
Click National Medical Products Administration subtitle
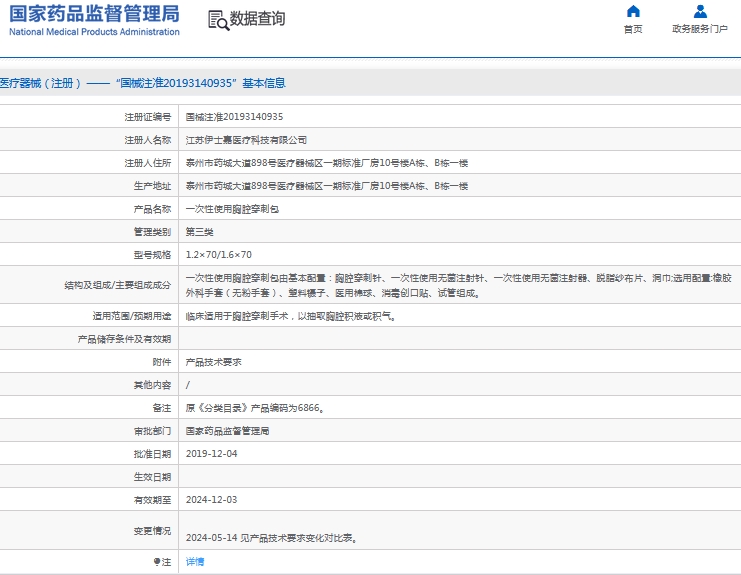click(95, 32)
